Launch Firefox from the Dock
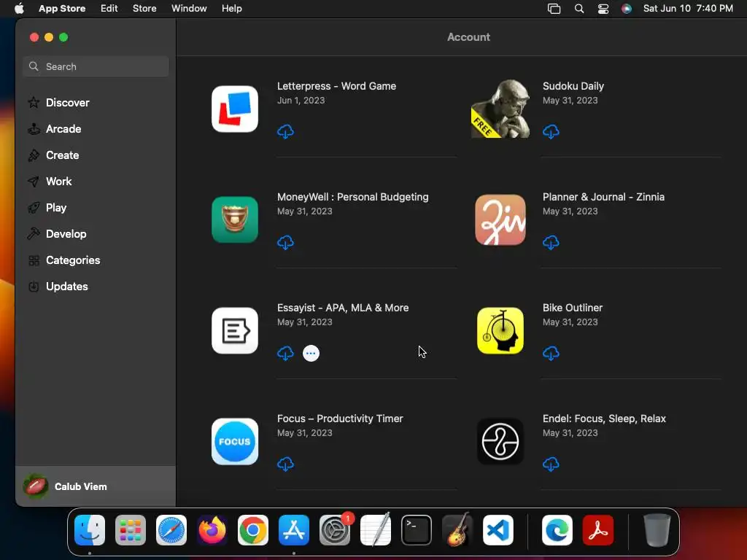 212,530
